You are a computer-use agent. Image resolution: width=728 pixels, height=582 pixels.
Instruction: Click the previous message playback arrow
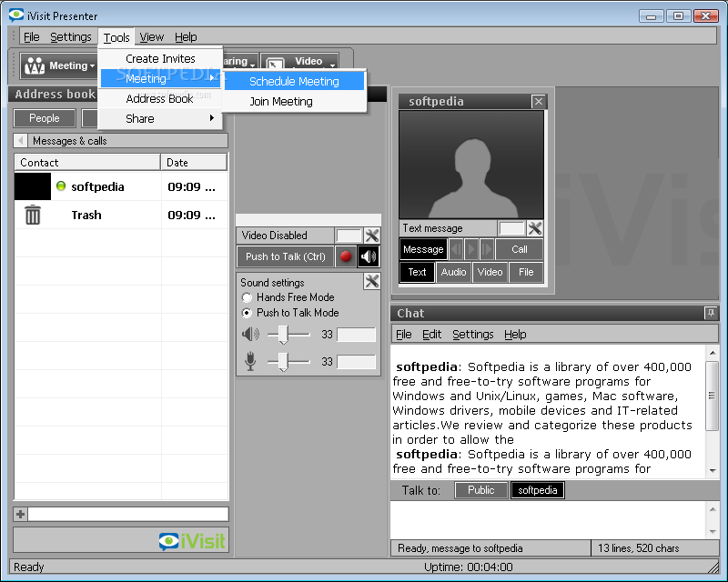(456, 249)
